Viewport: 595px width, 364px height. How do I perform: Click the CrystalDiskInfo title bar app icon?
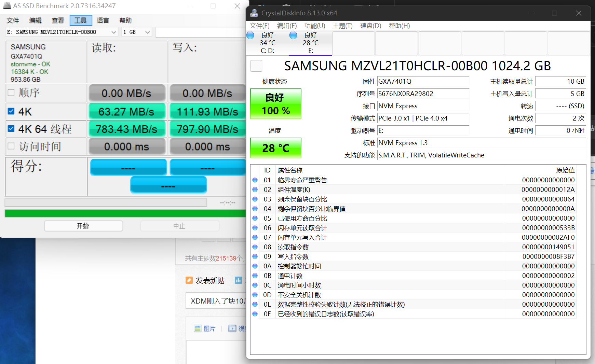(254, 13)
